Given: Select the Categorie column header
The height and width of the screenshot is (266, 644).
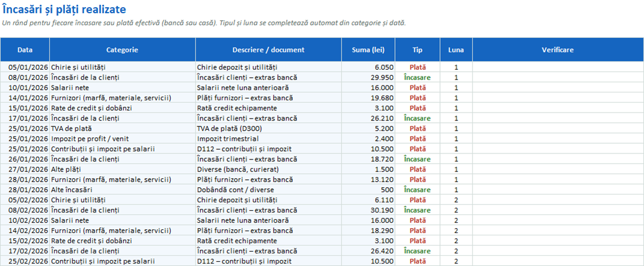Looking at the screenshot, I should [123, 50].
